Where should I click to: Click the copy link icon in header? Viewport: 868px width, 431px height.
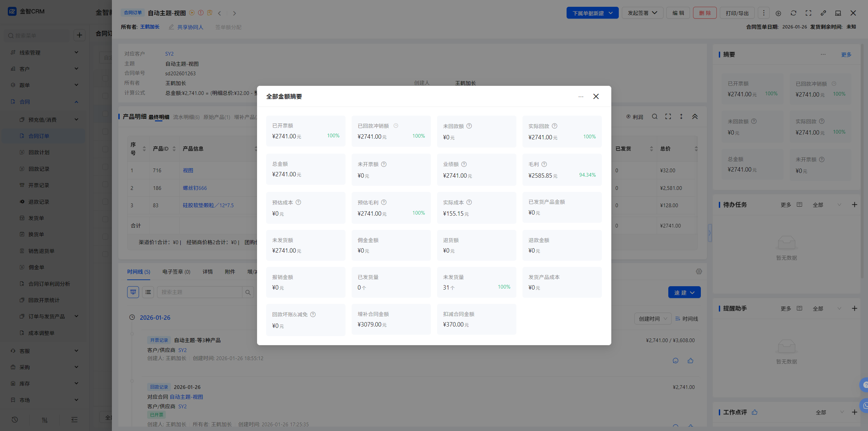pos(823,13)
